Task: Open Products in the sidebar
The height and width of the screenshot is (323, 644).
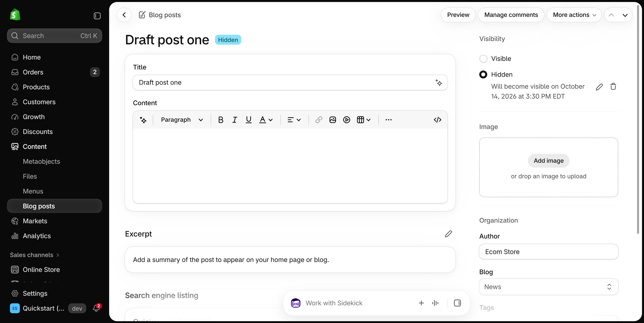Action: 55,87
